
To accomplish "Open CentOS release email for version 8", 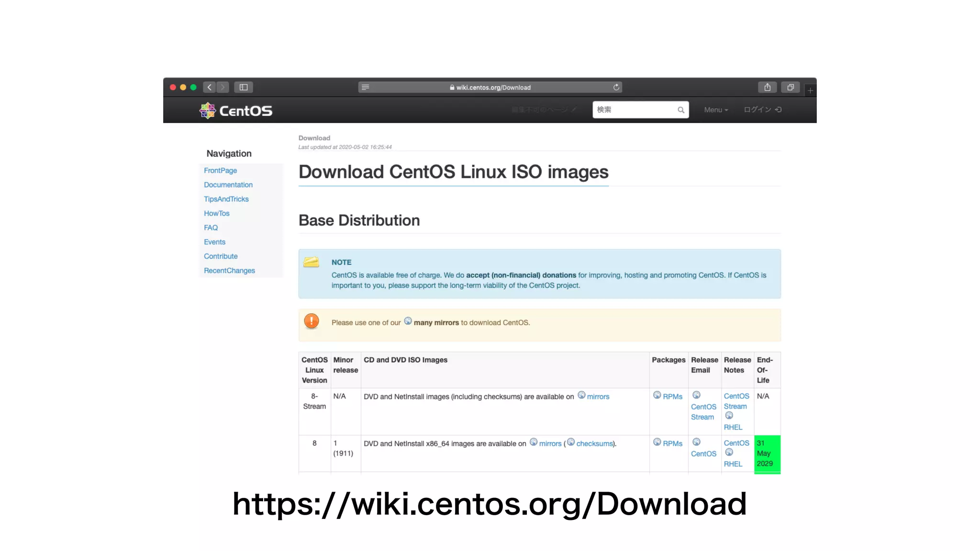I will pyautogui.click(x=703, y=453).
